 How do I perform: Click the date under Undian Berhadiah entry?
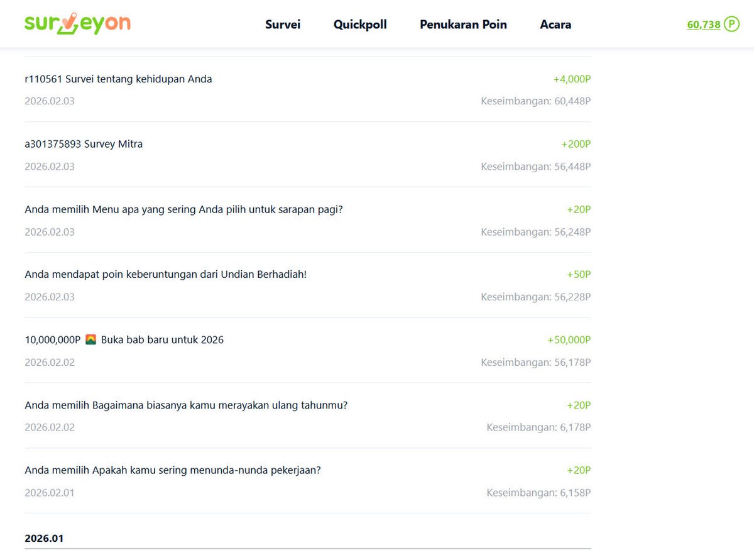click(50, 297)
